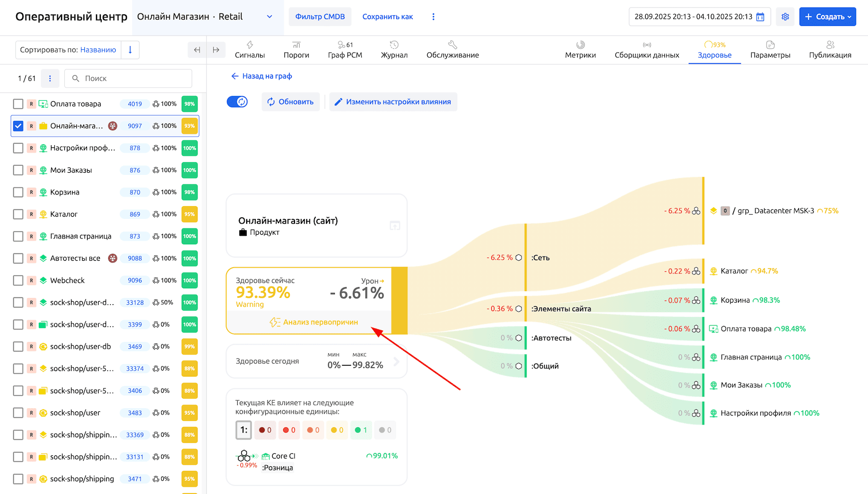Expand the Здоровье сегодня chevron
This screenshot has width=868, height=494.
396,362
